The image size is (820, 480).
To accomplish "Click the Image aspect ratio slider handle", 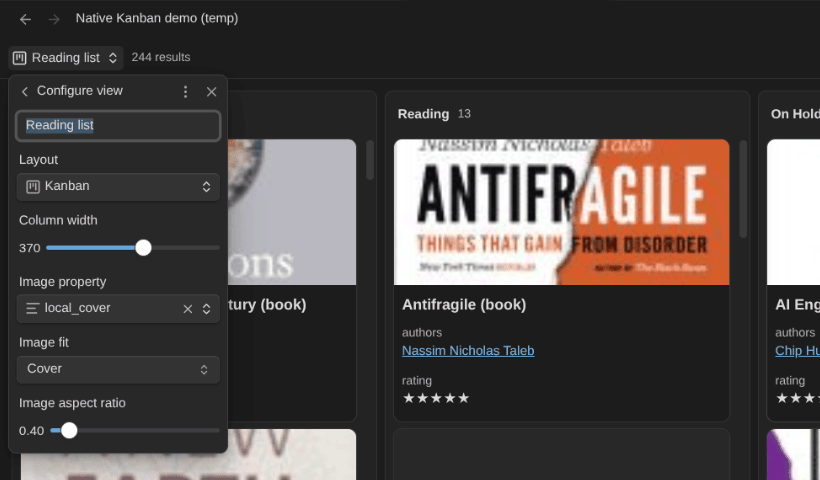I will click(69, 430).
